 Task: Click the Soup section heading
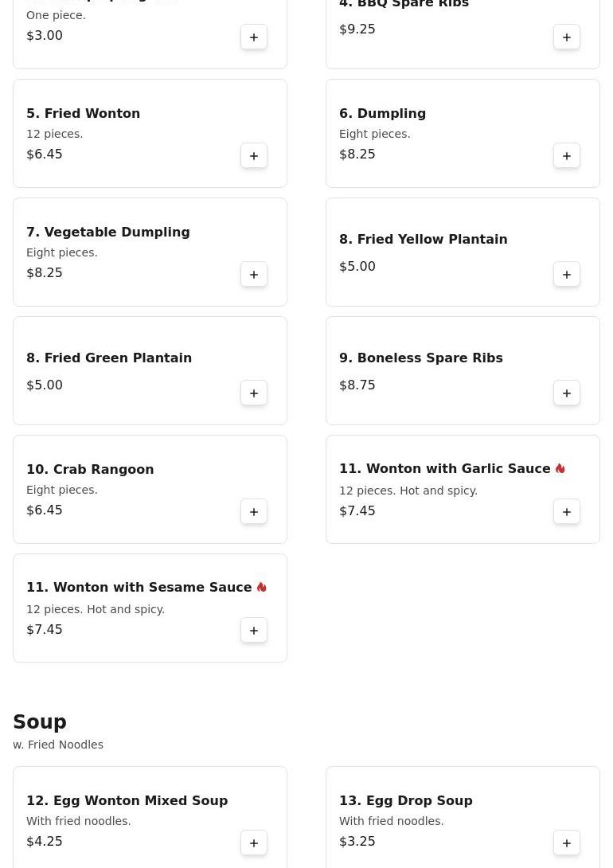tap(40, 721)
